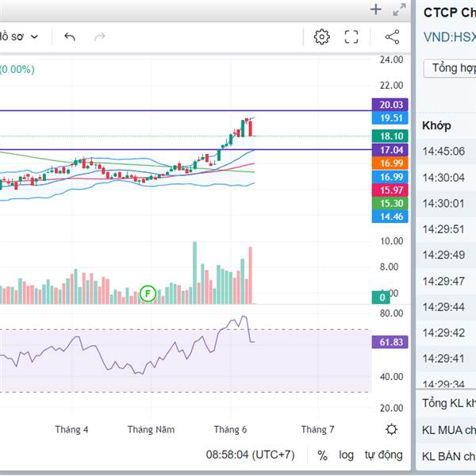Click the share icon in toolbar
476x476 pixels.
[x=392, y=36]
